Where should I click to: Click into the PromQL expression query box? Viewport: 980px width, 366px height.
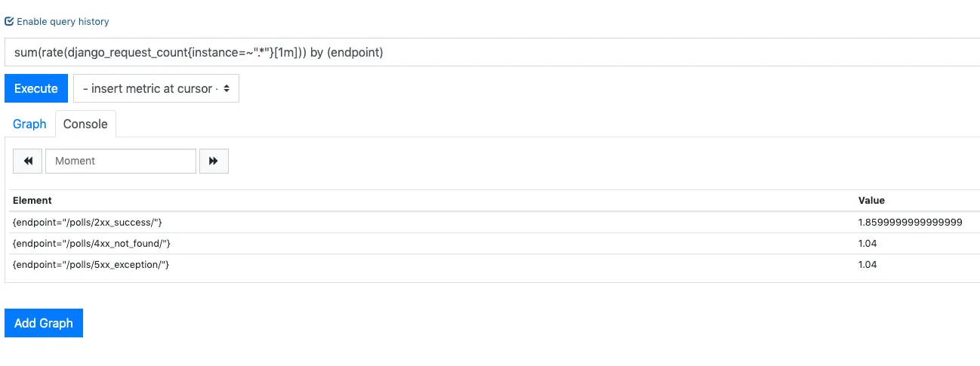click(x=492, y=52)
